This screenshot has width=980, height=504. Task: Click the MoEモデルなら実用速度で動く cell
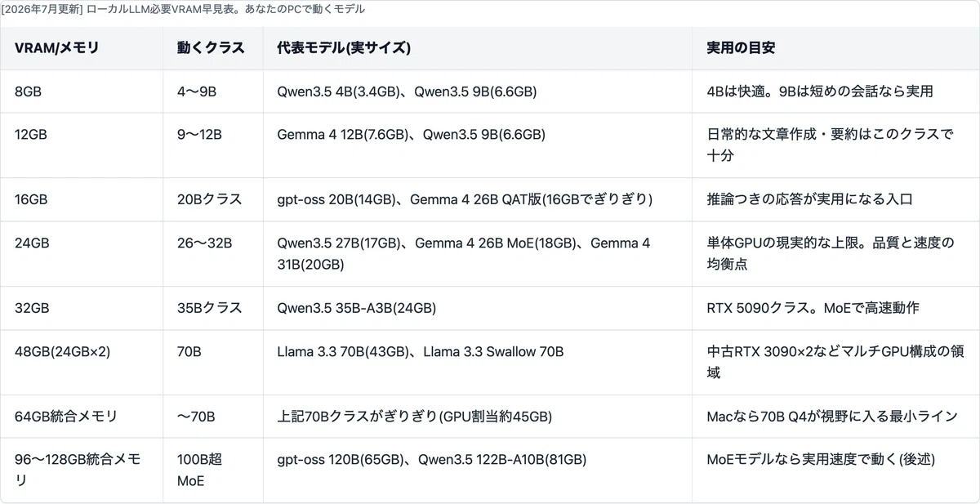point(835,471)
